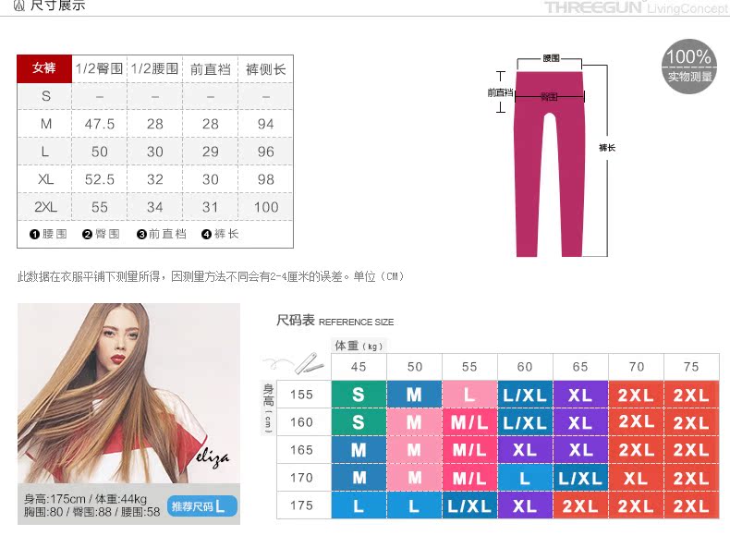The width and height of the screenshot is (730, 560).
Task: Click legend item ❷臀围
Action: coord(101,234)
